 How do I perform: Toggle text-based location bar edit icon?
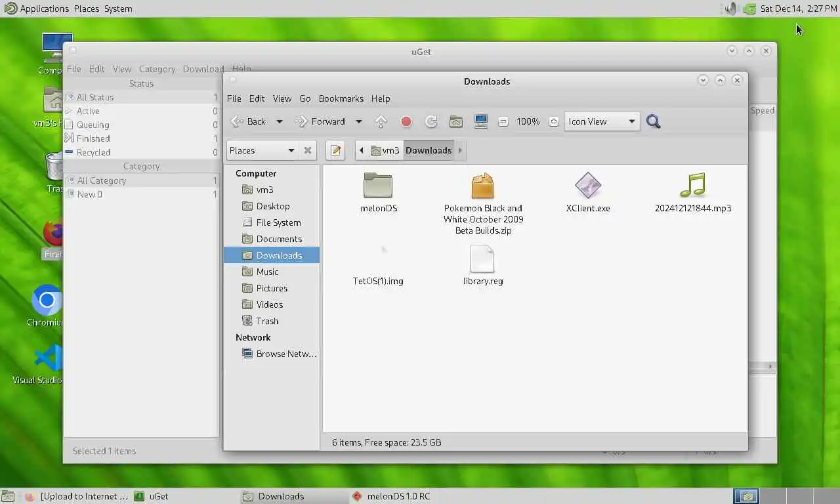(335, 150)
